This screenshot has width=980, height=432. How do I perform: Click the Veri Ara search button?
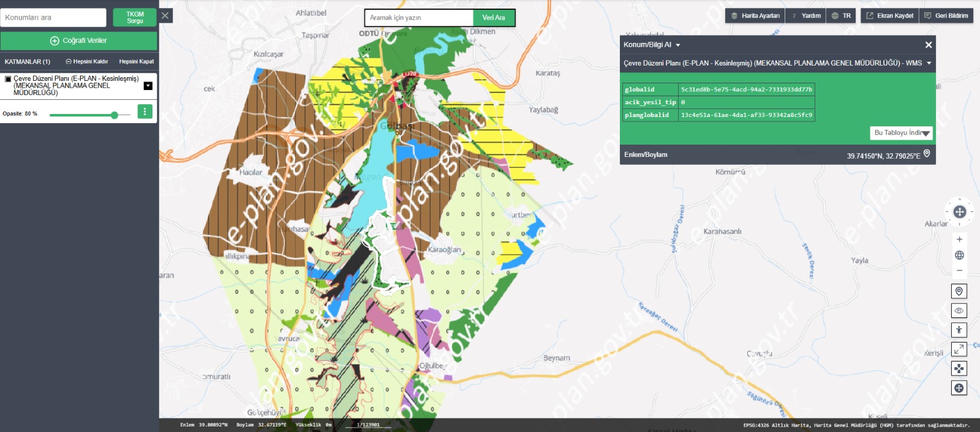(x=494, y=18)
